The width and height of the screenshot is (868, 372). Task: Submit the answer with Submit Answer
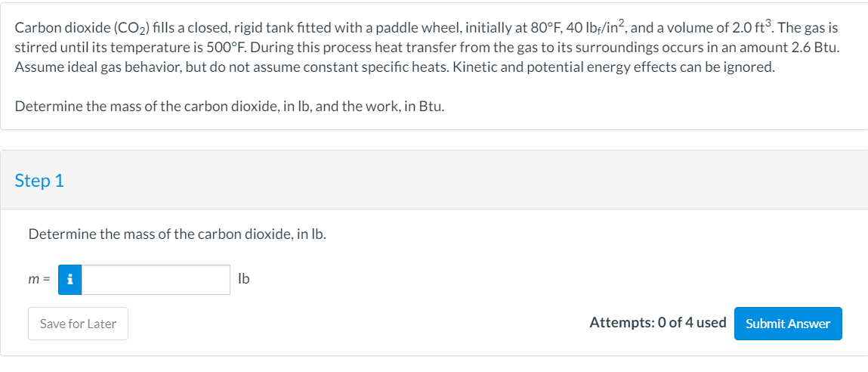[x=787, y=324]
